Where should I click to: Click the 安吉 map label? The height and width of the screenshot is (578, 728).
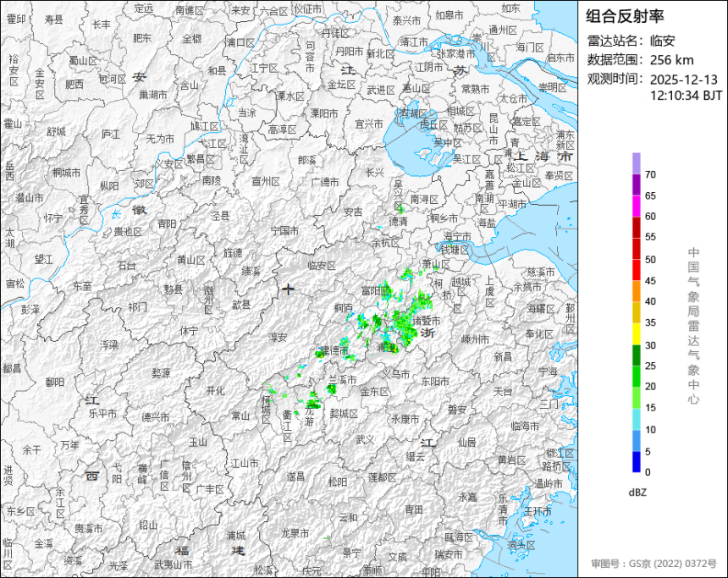[x=353, y=212]
